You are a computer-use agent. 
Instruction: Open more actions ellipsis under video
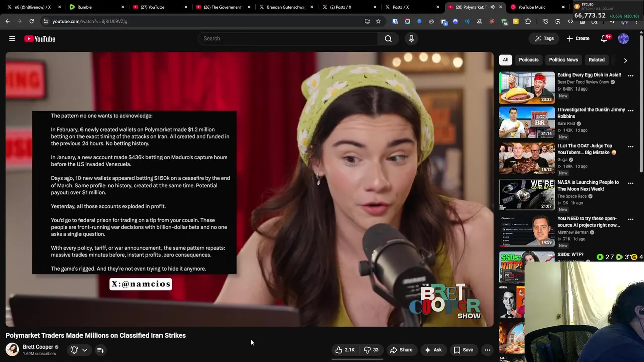[x=487, y=350]
